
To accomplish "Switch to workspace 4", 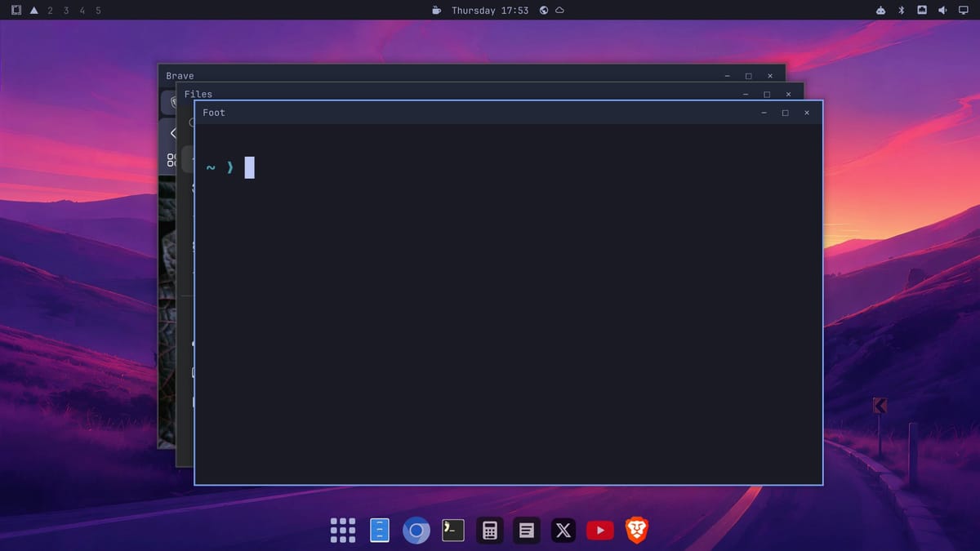I will pyautogui.click(x=82, y=11).
